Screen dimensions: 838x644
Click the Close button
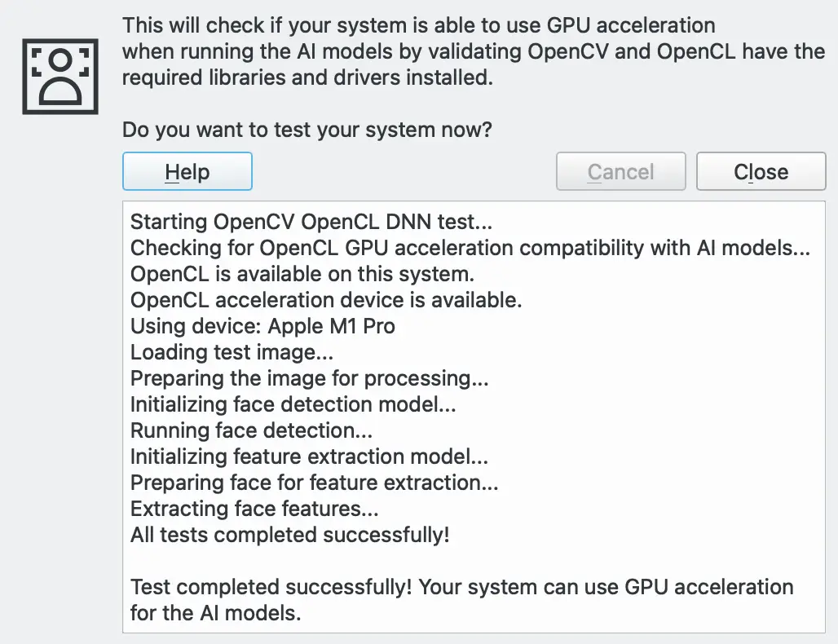coord(761,172)
